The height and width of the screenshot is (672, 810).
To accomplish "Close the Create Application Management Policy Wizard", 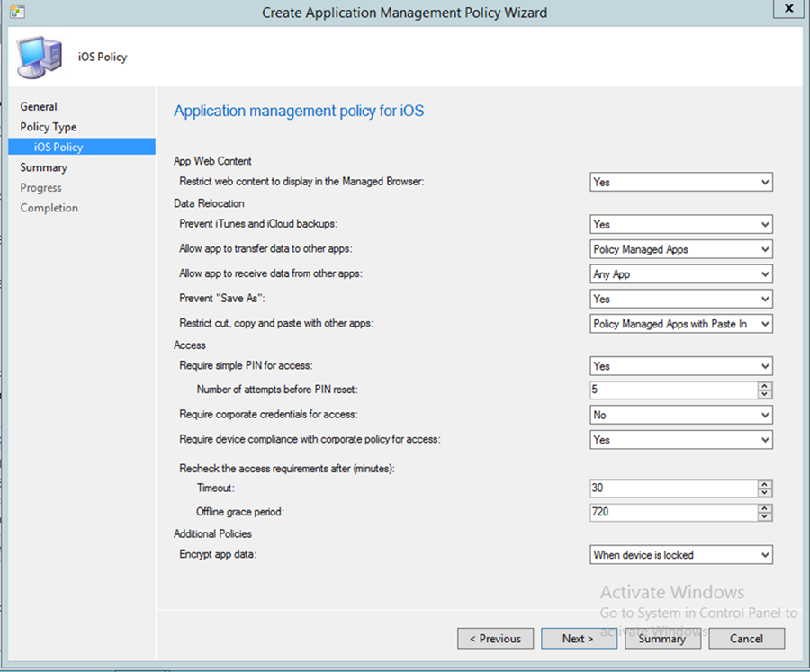I will point(788,9).
